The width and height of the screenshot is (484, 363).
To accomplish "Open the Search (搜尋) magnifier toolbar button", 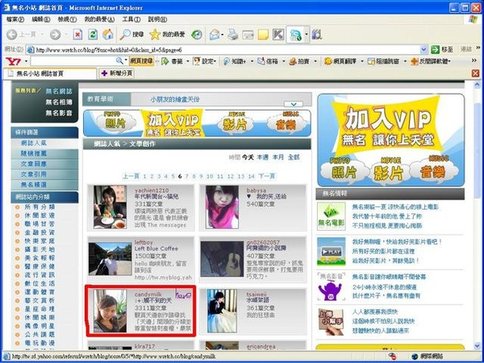I will point(133,34).
